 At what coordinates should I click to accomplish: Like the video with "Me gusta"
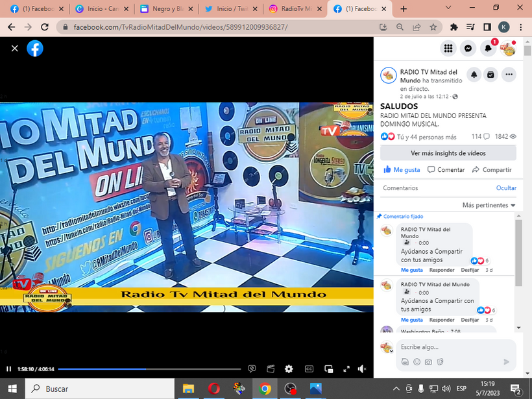(402, 169)
